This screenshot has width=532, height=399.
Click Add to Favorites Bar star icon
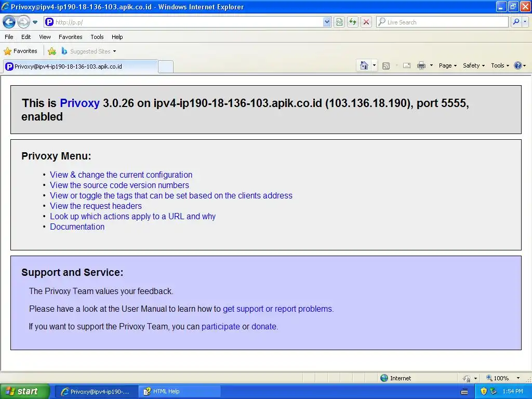tap(52, 51)
